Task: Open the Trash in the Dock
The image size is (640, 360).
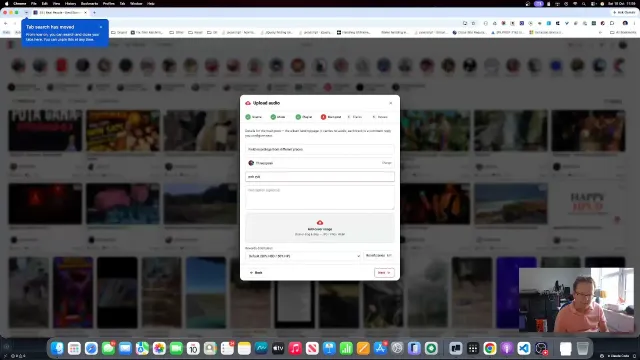Action: pyautogui.click(x=583, y=348)
